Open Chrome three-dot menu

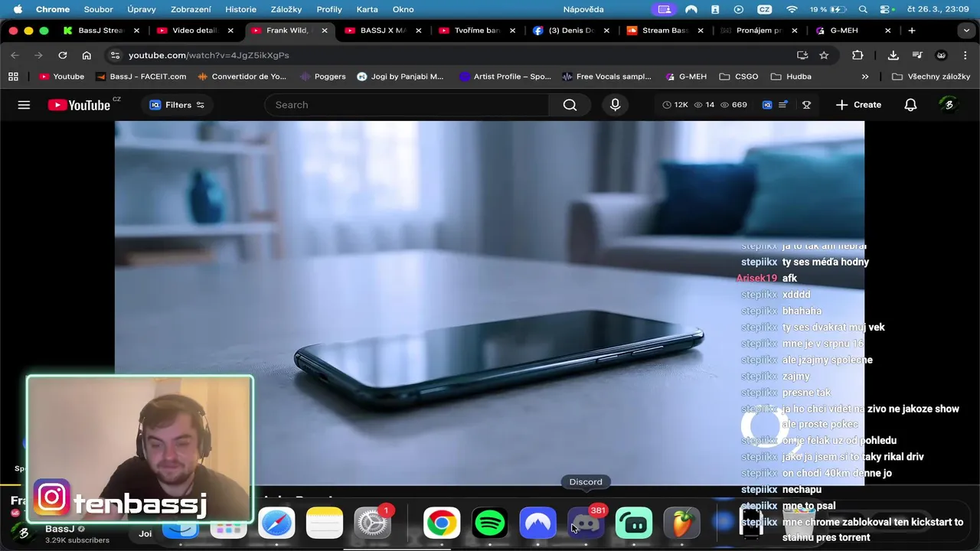tap(965, 55)
